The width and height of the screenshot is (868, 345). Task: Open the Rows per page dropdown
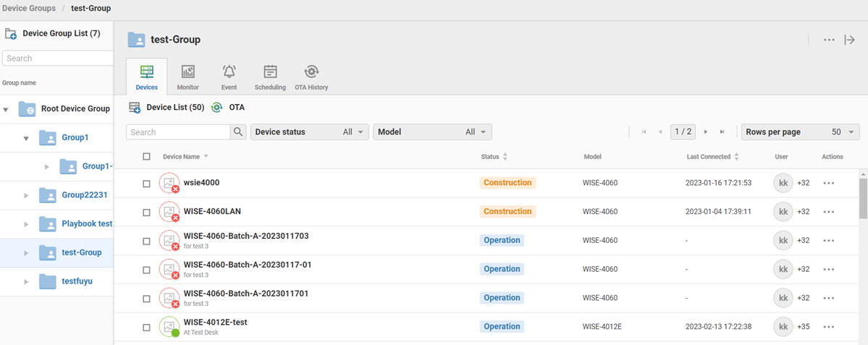pos(800,132)
